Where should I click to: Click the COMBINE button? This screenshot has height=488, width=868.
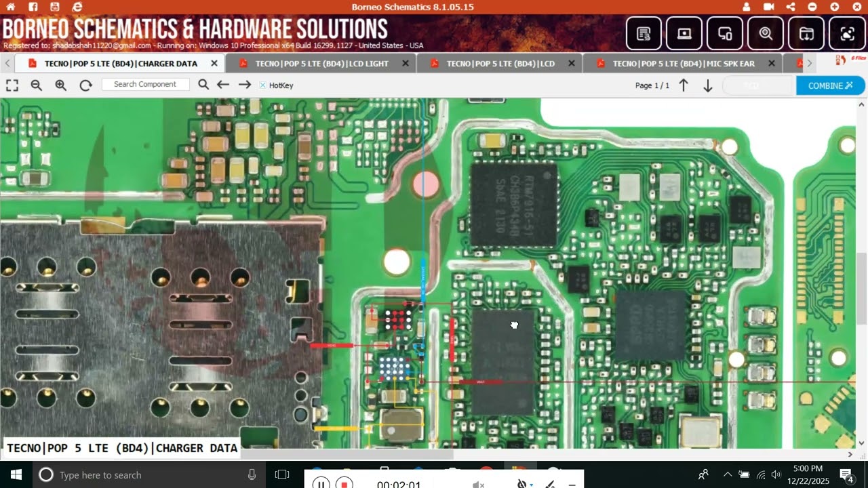pos(831,85)
